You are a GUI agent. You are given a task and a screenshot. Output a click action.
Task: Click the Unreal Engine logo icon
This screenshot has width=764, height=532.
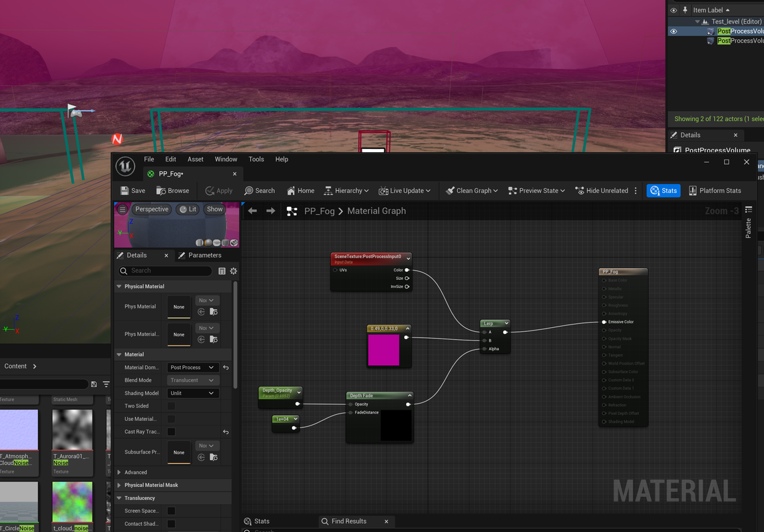pos(125,166)
